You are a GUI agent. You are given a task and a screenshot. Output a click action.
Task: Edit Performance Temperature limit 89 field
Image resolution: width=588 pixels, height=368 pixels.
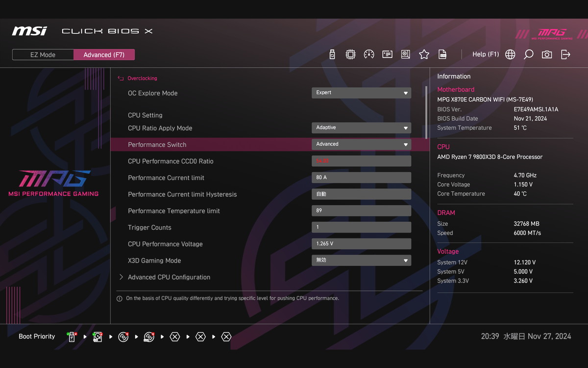pyautogui.click(x=361, y=210)
